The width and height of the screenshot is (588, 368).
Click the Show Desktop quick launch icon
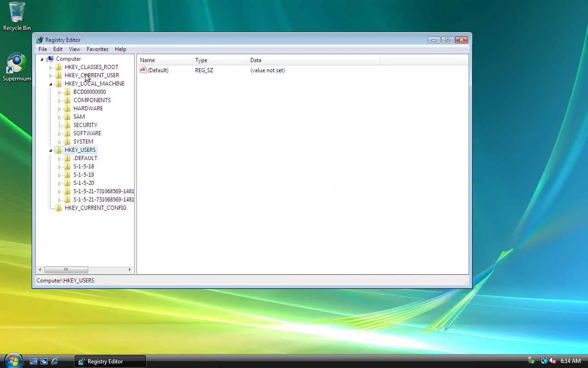[34, 362]
